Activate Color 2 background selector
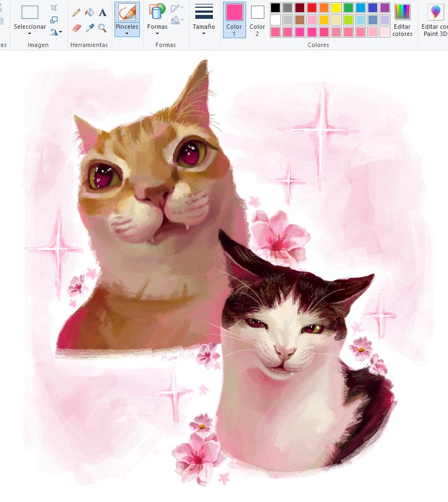This screenshot has height=502, width=448. [257, 19]
